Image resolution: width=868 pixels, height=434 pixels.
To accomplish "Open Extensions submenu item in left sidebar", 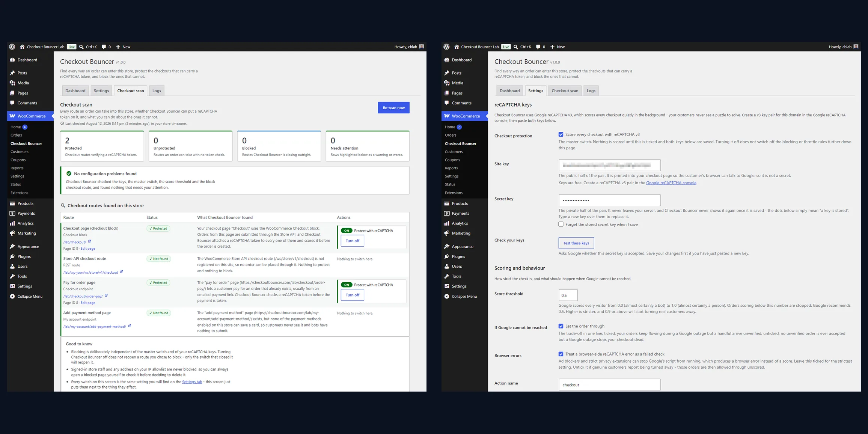I will (x=19, y=193).
